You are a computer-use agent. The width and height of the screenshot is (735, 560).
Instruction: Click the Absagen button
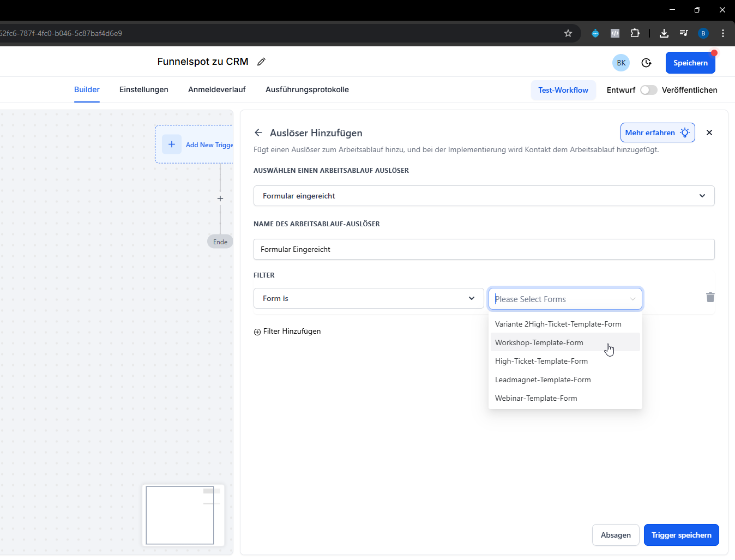(616, 535)
